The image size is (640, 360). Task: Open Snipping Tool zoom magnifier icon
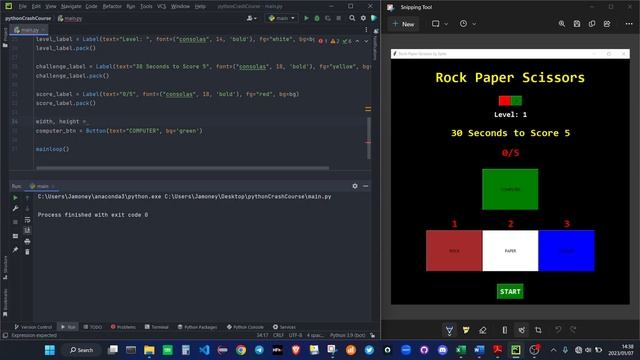pos(562,24)
